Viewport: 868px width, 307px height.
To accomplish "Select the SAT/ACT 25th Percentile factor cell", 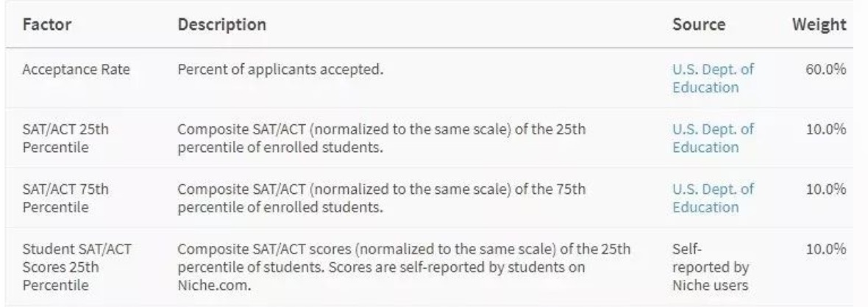I will 65,138.
